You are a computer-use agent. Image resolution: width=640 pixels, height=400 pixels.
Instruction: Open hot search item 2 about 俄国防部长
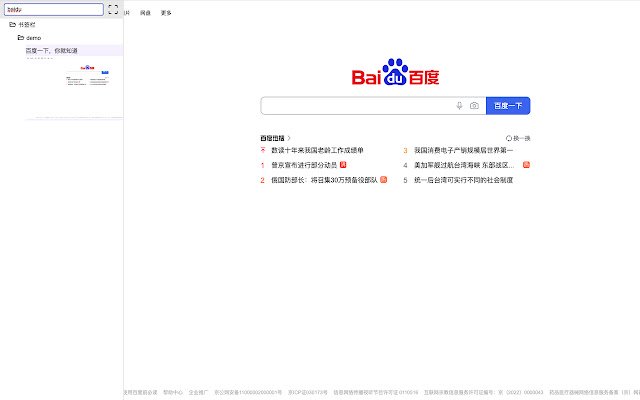[x=324, y=180]
